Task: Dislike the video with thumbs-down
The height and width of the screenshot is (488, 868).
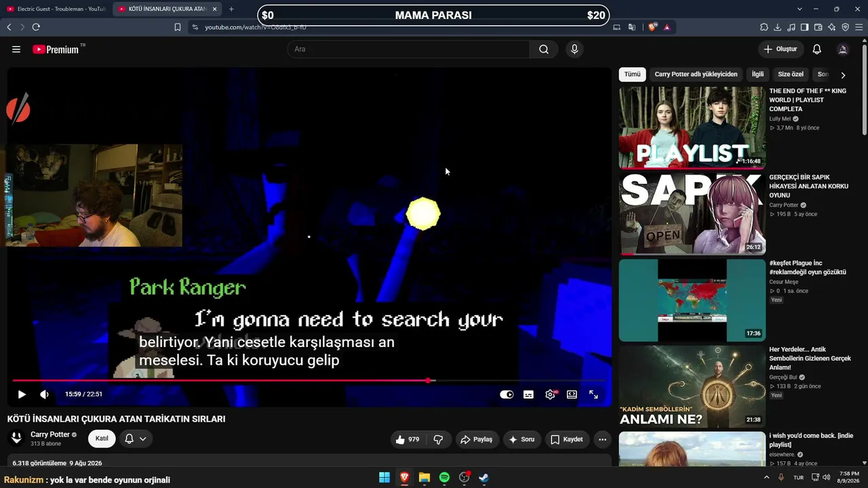Action: (438, 439)
